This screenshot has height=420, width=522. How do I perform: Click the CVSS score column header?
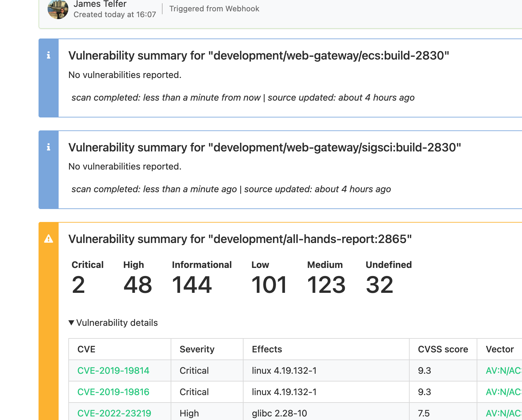[x=443, y=349]
